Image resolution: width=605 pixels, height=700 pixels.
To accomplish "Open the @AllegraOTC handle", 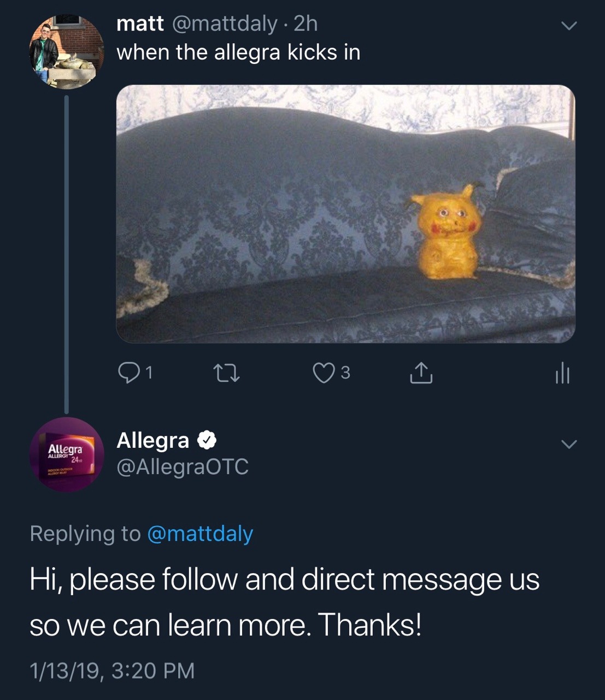I will 183,466.
